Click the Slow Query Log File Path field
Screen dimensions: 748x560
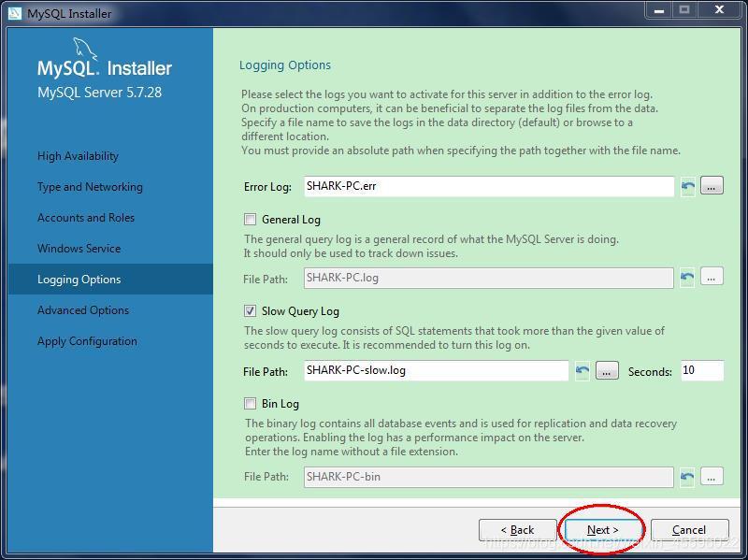(436, 370)
